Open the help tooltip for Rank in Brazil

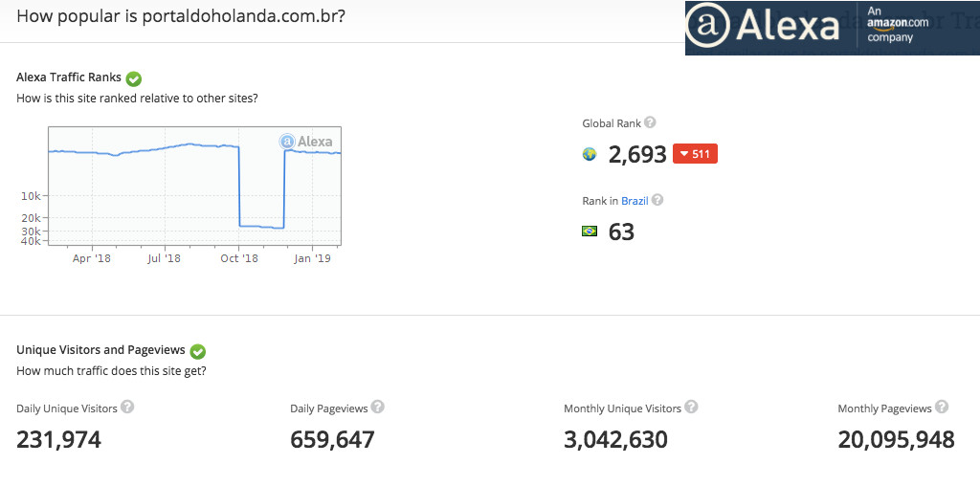pyautogui.click(x=657, y=200)
